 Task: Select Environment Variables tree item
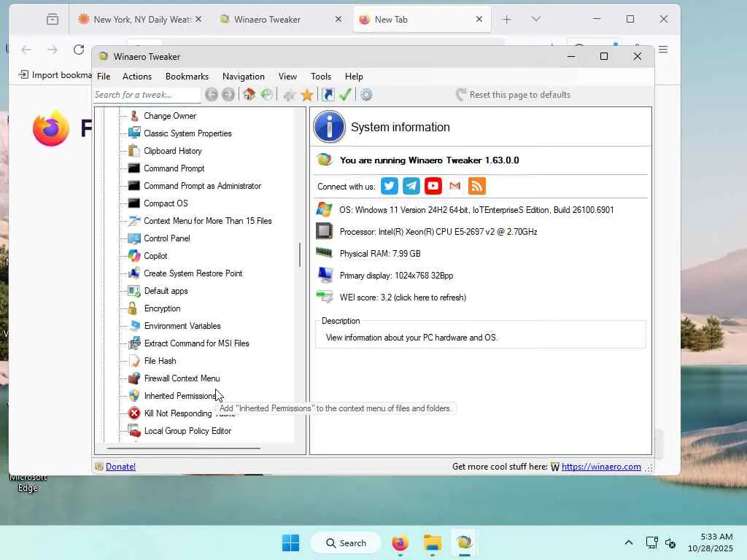pyautogui.click(x=182, y=326)
